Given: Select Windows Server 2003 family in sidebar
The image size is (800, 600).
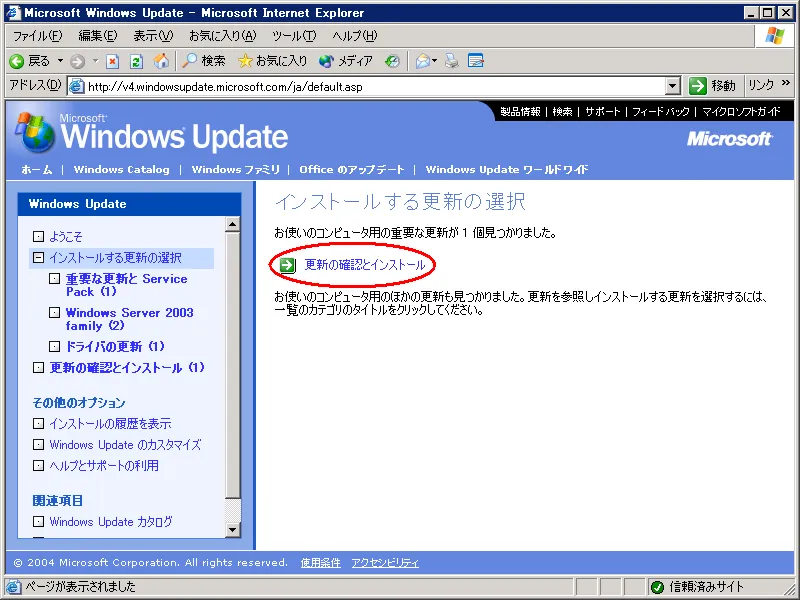Looking at the screenshot, I should [x=129, y=319].
